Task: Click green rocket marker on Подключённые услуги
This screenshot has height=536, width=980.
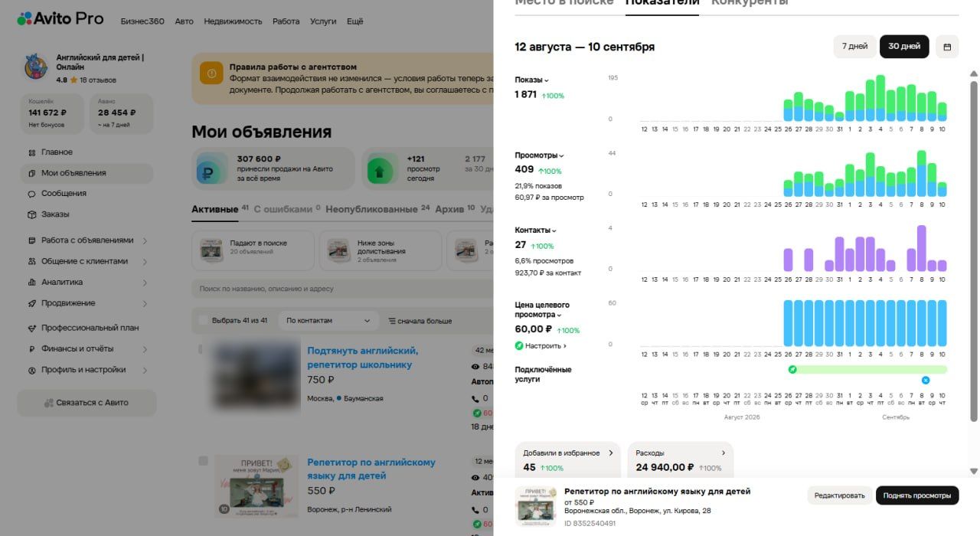Action: [x=792, y=369]
